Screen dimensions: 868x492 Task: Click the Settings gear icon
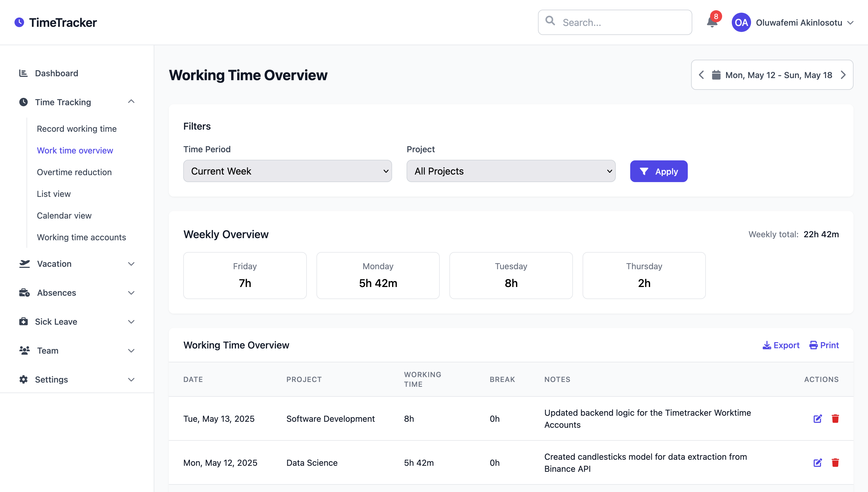point(23,379)
